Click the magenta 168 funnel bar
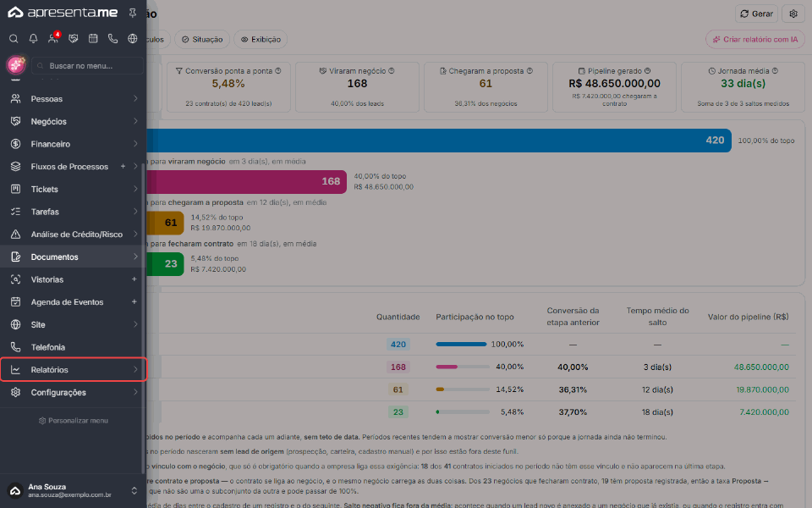812x508 pixels. 246,181
